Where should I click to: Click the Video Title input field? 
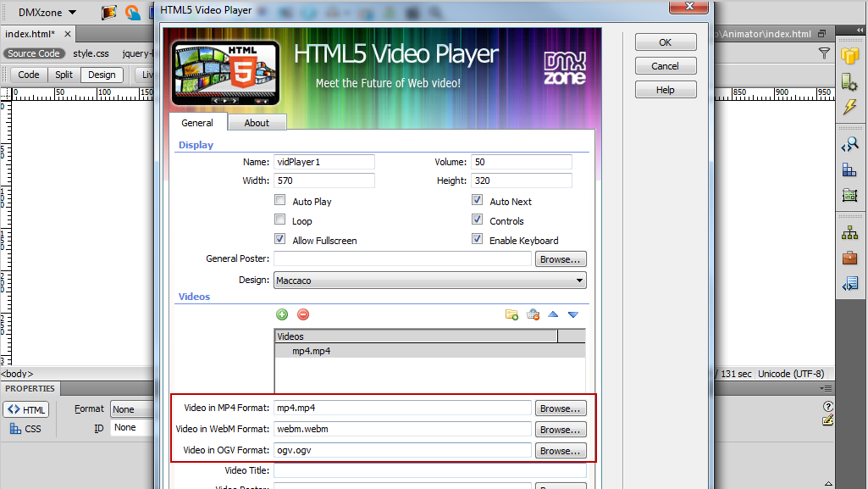click(x=429, y=470)
